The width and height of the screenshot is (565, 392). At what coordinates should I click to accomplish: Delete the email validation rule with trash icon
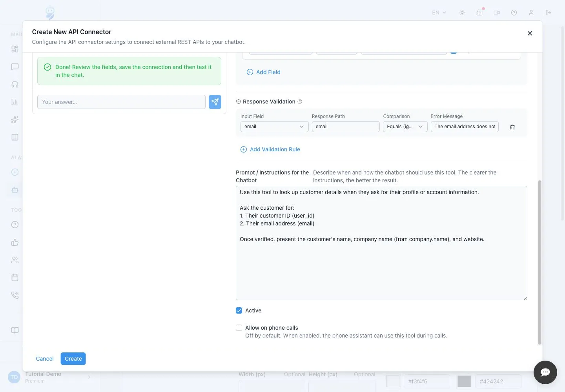click(x=512, y=127)
